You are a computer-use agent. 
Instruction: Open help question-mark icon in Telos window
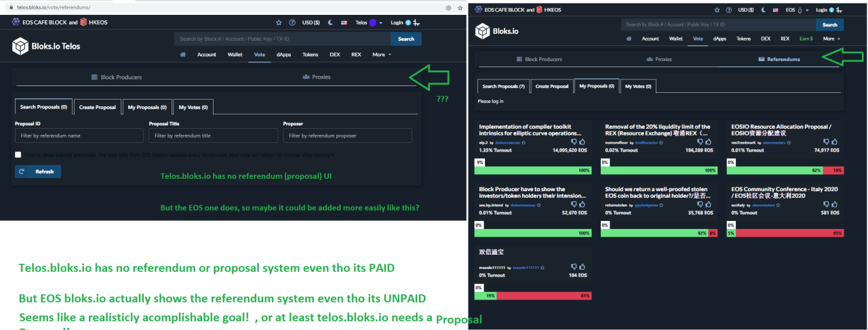point(292,22)
